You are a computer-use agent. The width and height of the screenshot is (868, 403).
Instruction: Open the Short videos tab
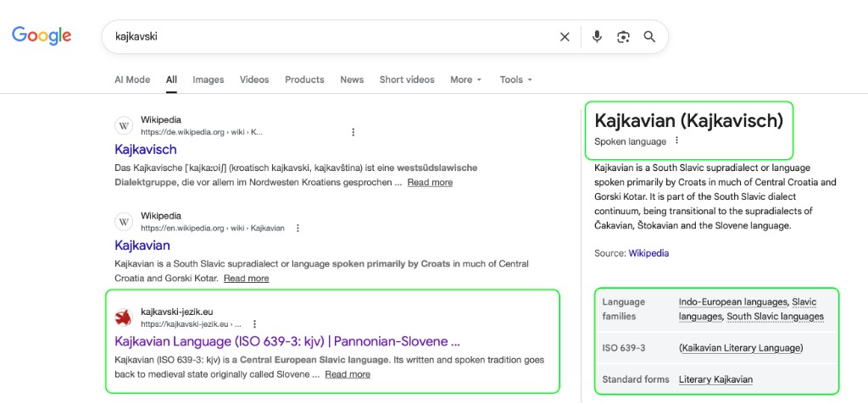coord(407,80)
